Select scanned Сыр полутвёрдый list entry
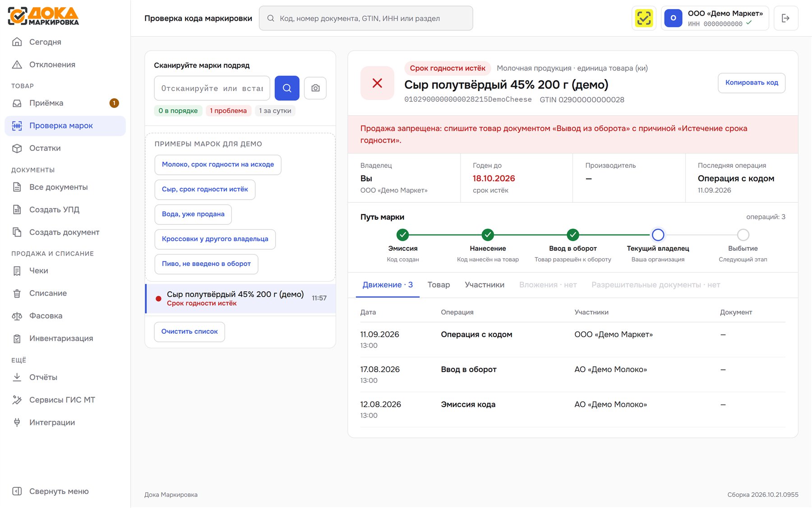The height and width of the screenshot is (508, 812). (240, 298)
